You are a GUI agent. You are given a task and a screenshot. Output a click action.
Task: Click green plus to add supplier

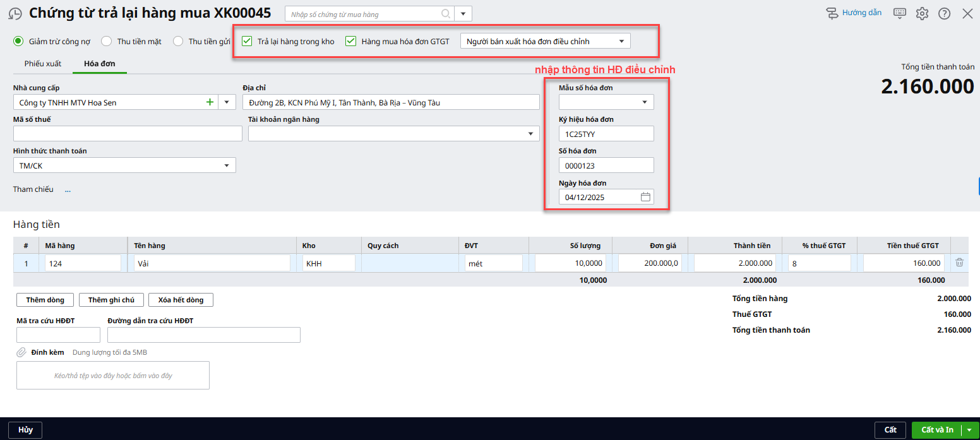click(x=210, y=102)
